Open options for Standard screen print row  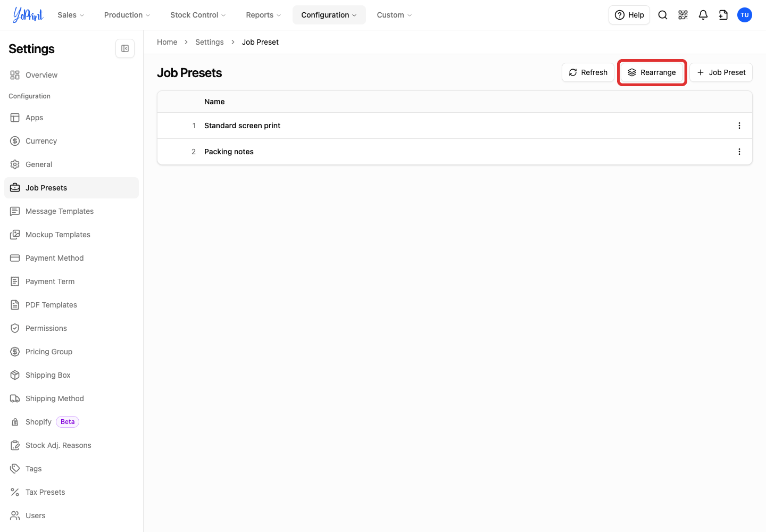tap(739, 126)
